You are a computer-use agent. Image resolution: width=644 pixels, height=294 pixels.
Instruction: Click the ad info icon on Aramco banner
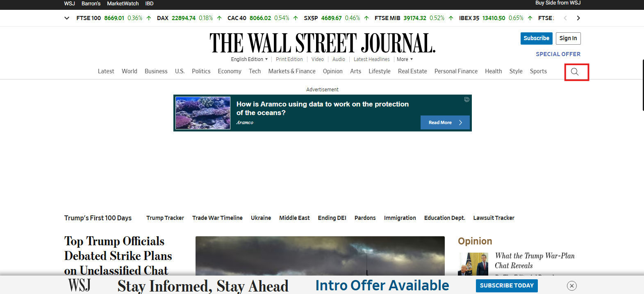(x=467, y=100)
